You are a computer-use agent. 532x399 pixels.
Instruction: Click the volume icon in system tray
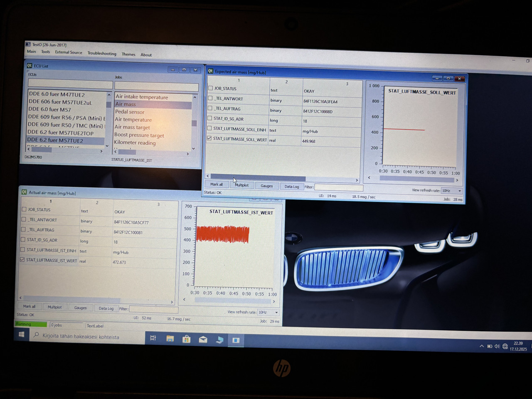(497, 346)
